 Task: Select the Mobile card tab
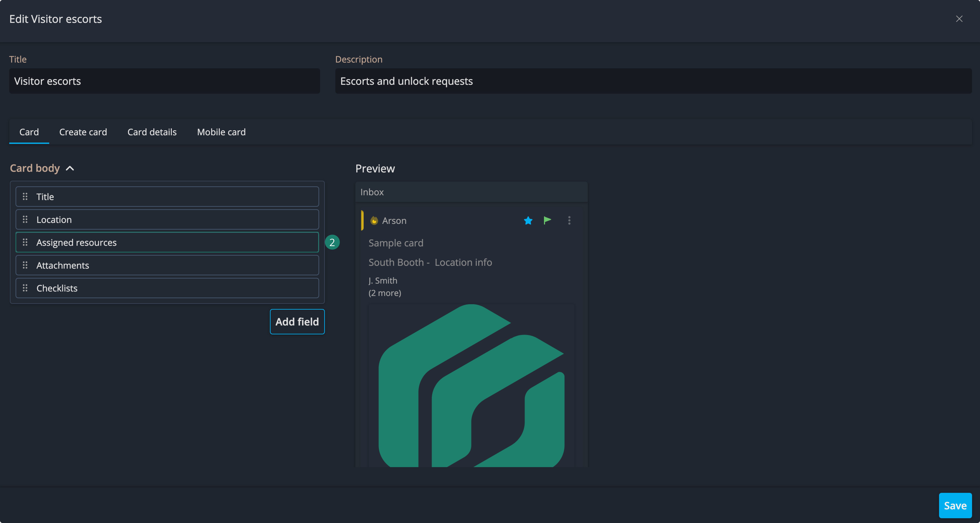[221, 132]
